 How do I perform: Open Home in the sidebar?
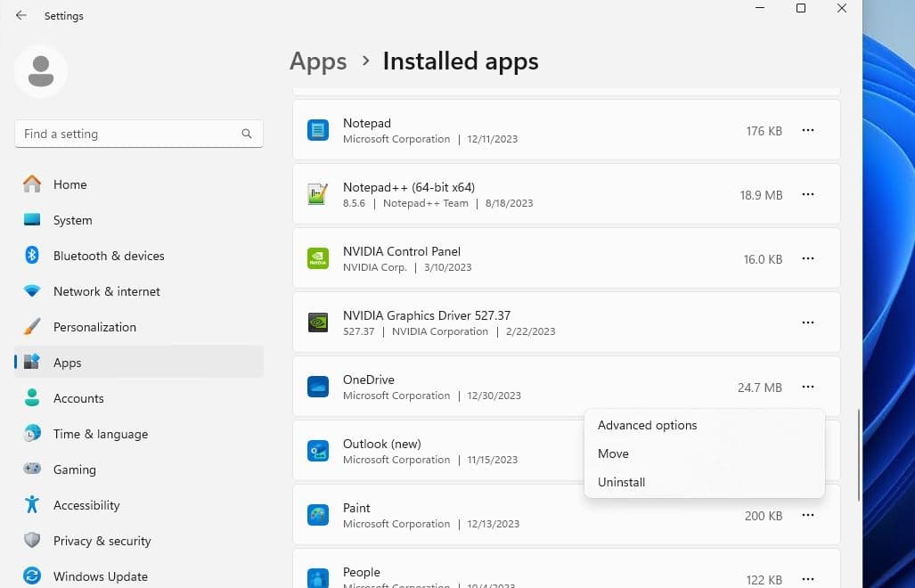(139, 184)
